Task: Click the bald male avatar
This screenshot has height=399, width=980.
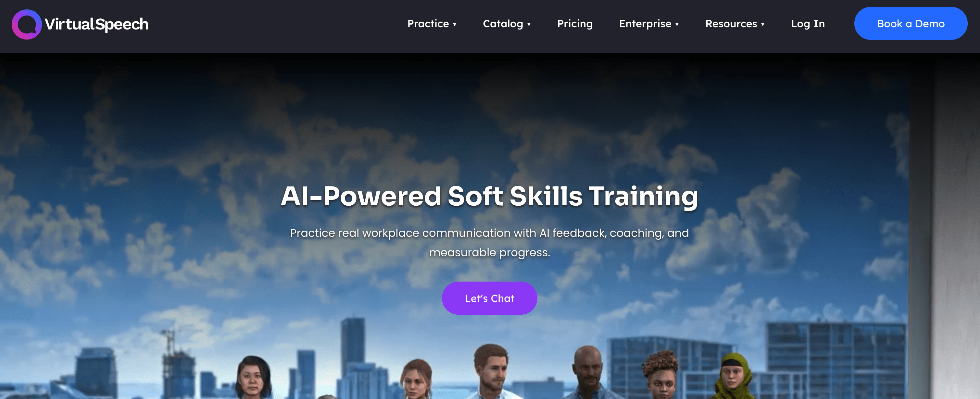Action: (x=588, y=372)
